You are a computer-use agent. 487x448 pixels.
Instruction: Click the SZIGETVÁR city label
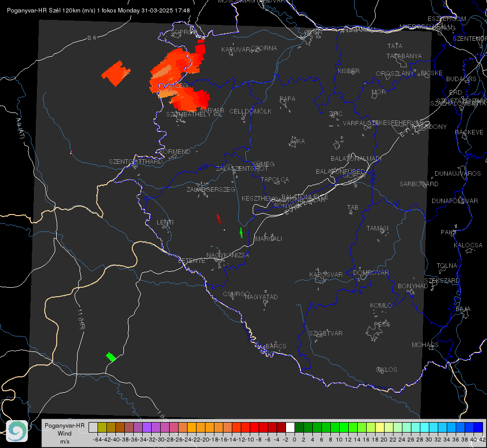click(325, 334)
